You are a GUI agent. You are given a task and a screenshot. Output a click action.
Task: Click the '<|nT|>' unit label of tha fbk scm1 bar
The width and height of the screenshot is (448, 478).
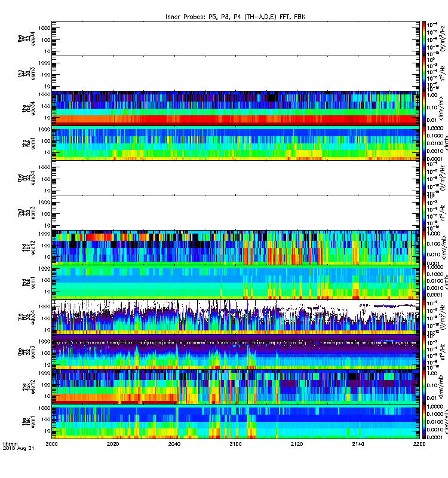point(446,143)
